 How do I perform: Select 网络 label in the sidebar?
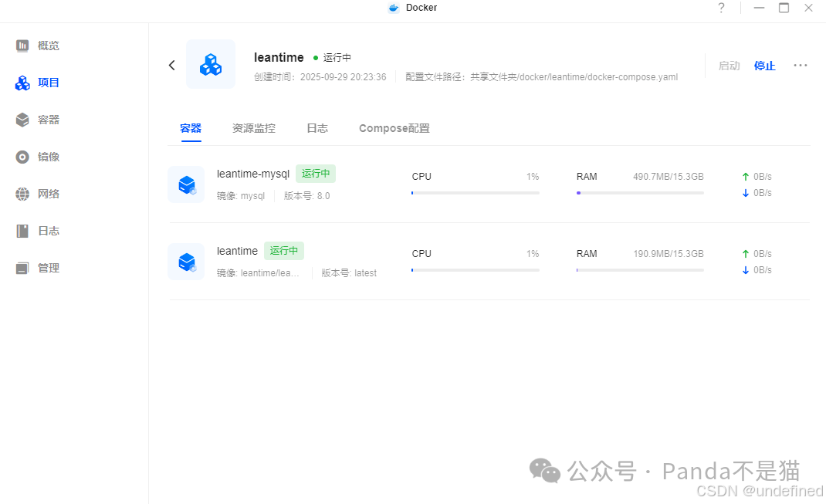(49, 194)
